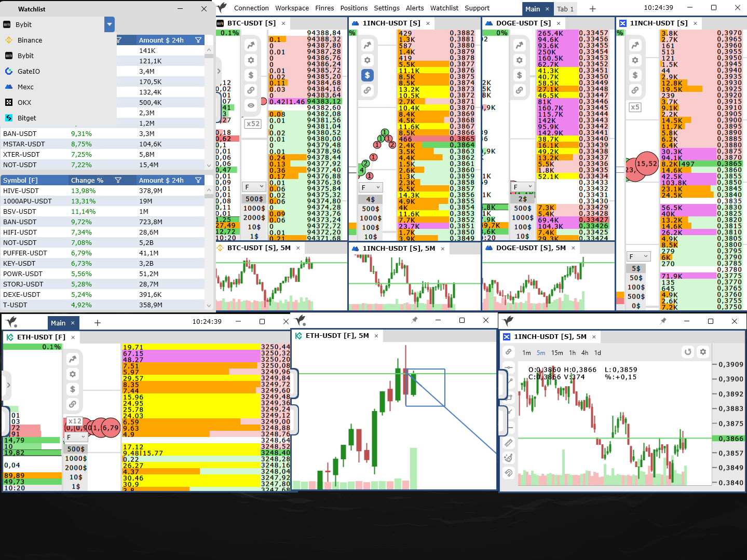Viewport: 747px width, 560px height.
Task: Open chart icon in ETH-USDT order book
Action: pyautogui.click(x=73, y=359)
